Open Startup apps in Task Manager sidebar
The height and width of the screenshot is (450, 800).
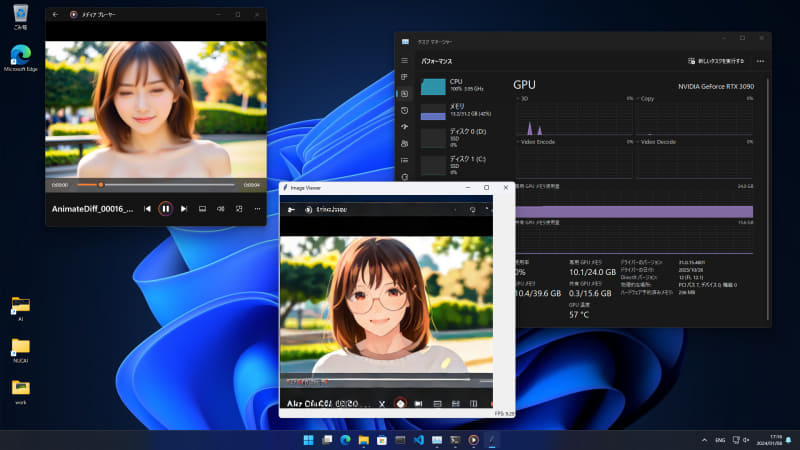405,127
